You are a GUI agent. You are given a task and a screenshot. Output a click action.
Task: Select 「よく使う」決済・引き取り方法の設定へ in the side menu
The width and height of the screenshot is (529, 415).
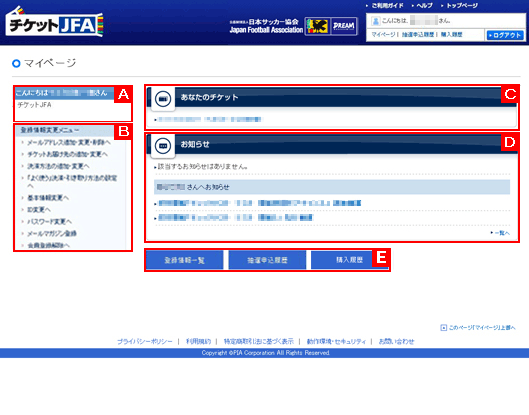point(72,182)
